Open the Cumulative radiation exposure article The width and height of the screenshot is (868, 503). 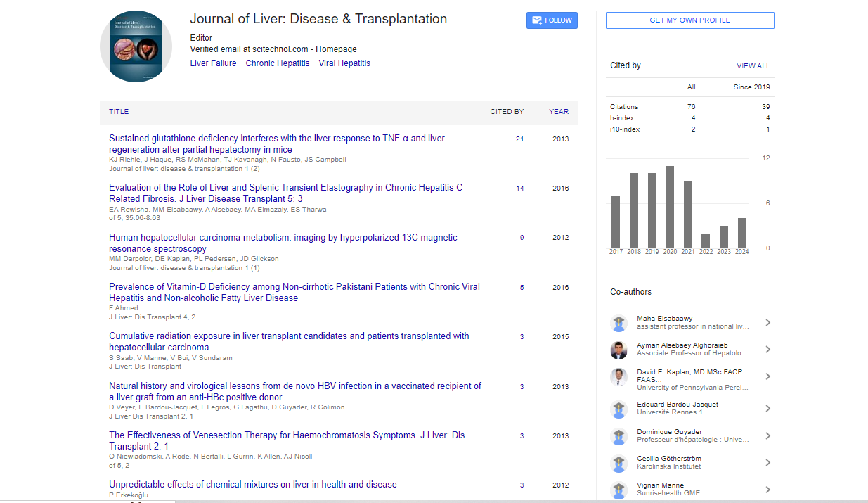(289, 342)
